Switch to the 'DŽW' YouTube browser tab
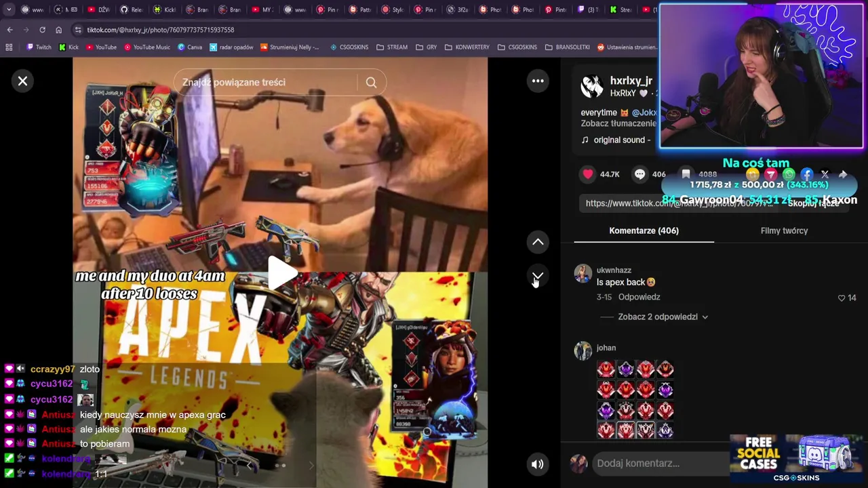 tap(99, 9)
